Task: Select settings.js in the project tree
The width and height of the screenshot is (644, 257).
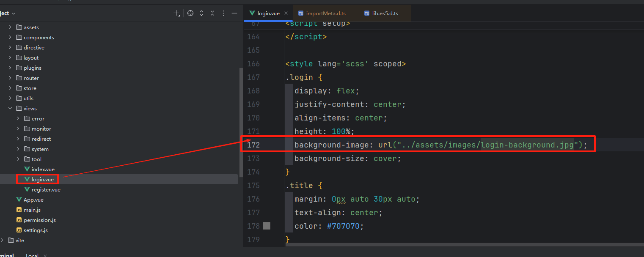Action: pos(119,230)
